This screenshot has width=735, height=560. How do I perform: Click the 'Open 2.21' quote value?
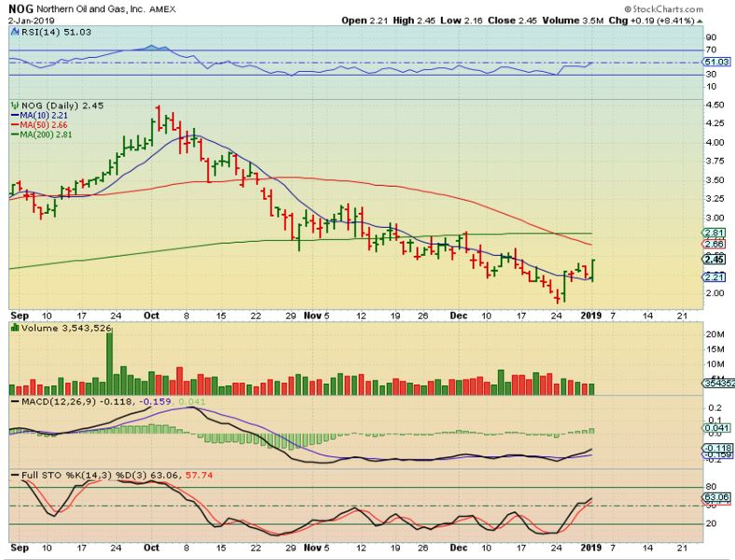pos(362,21)
